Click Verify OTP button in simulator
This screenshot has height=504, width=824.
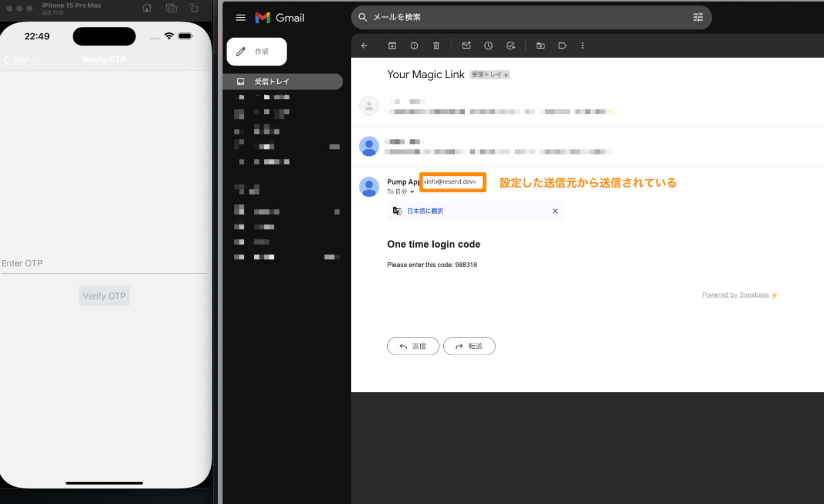point(104,296)
